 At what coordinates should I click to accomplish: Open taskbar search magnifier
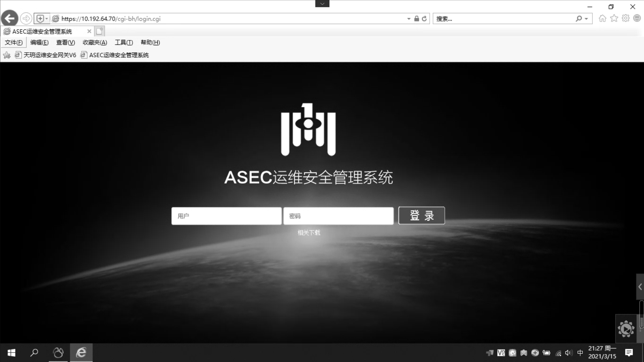click(x=34, y=353)
